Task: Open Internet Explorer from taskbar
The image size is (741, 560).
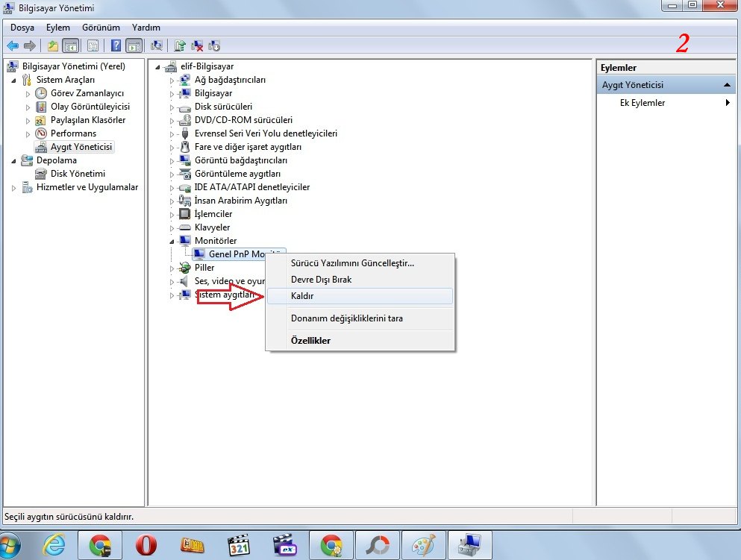Action: click(54, 545)
